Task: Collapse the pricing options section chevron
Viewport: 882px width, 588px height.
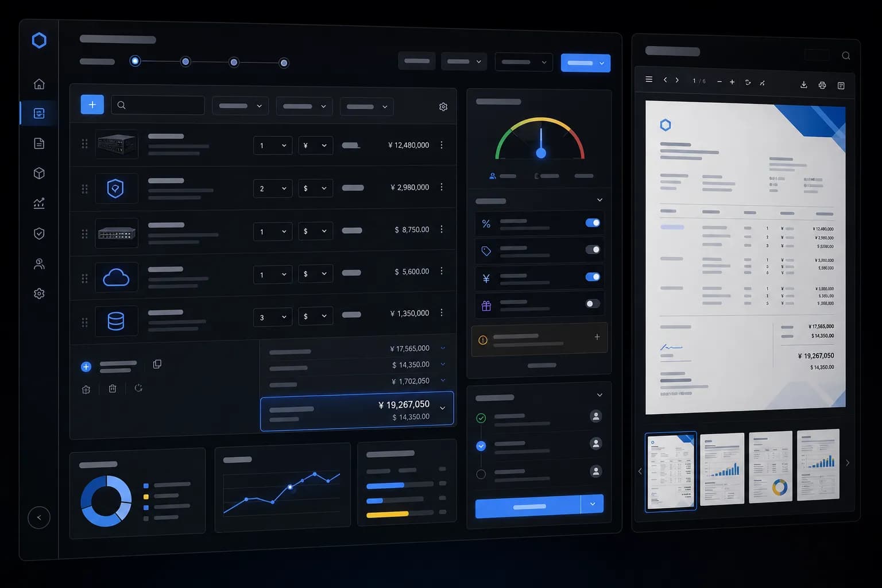Action: (x=599, y=200)
